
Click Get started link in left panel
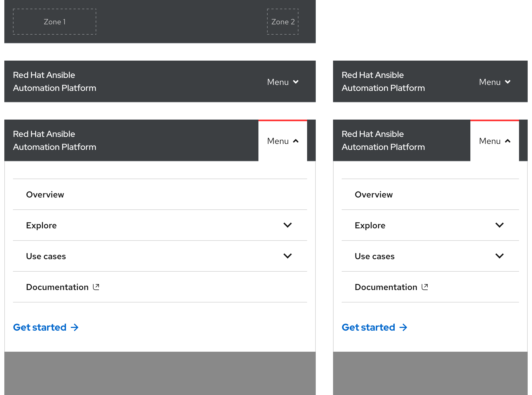(x=40, y=327)
